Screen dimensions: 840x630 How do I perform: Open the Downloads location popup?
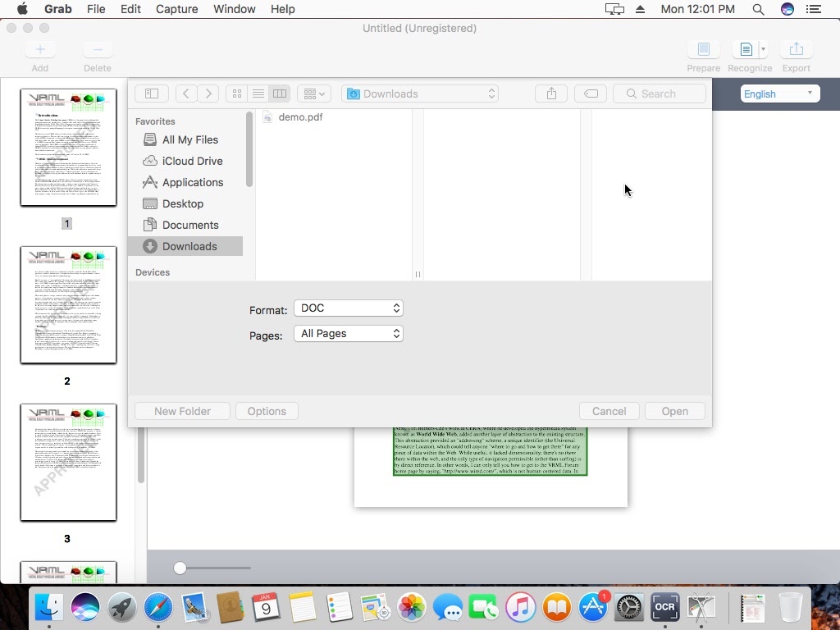point(420,94)
